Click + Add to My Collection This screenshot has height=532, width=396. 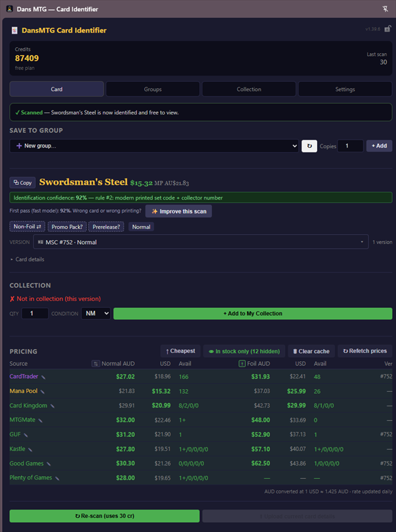252,313
